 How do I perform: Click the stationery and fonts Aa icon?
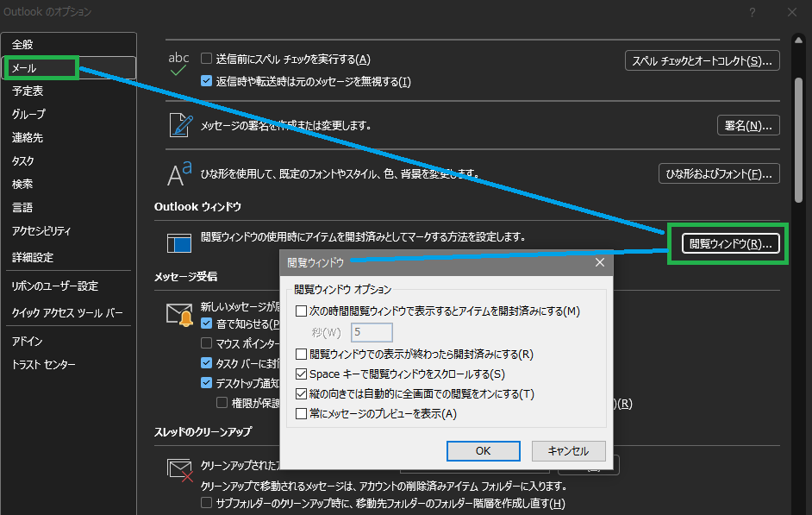[179, 173]
